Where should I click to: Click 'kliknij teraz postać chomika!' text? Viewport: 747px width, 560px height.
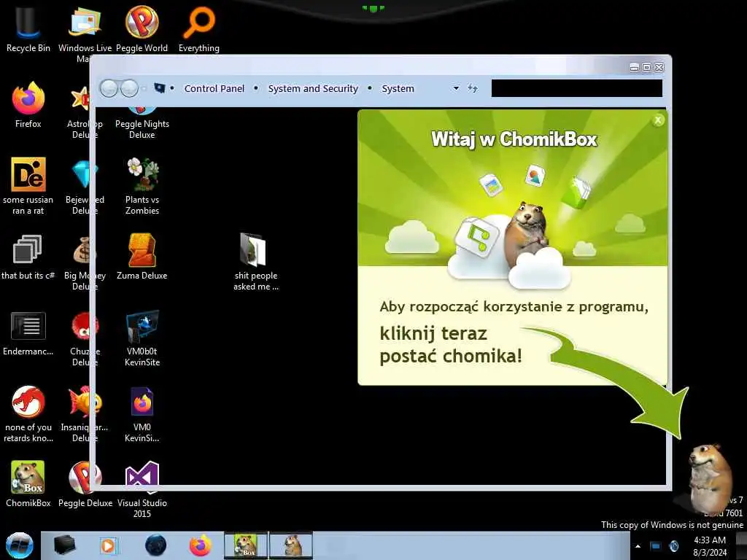tap(451, 345)
